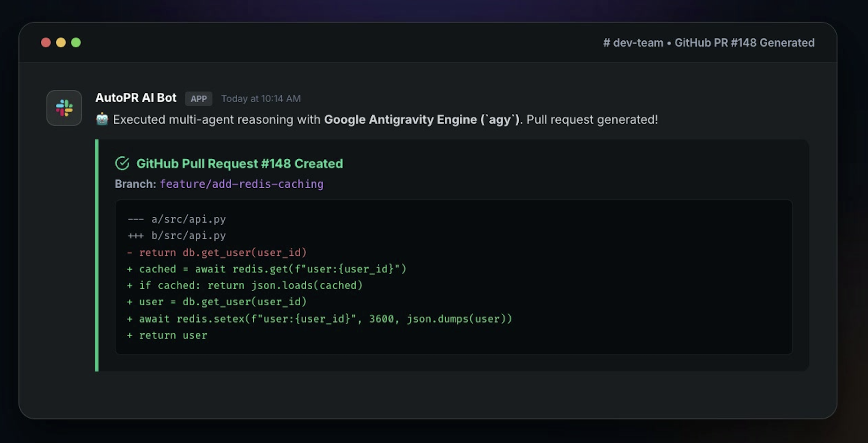The image size is (868, 443).
Task: Click the '+++ b/src/api.py' diff line
Action: pos(177,236)
